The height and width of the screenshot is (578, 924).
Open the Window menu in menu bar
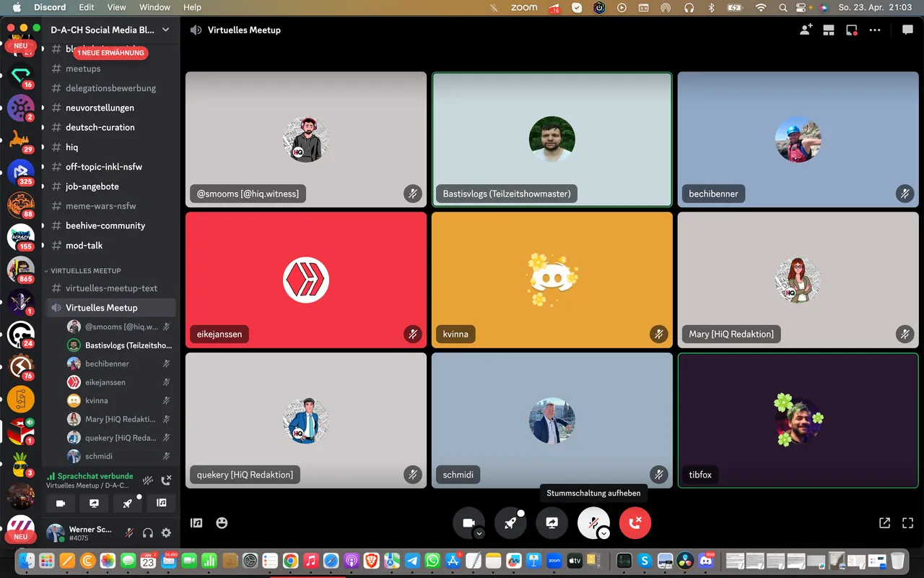tap(154, 7)
